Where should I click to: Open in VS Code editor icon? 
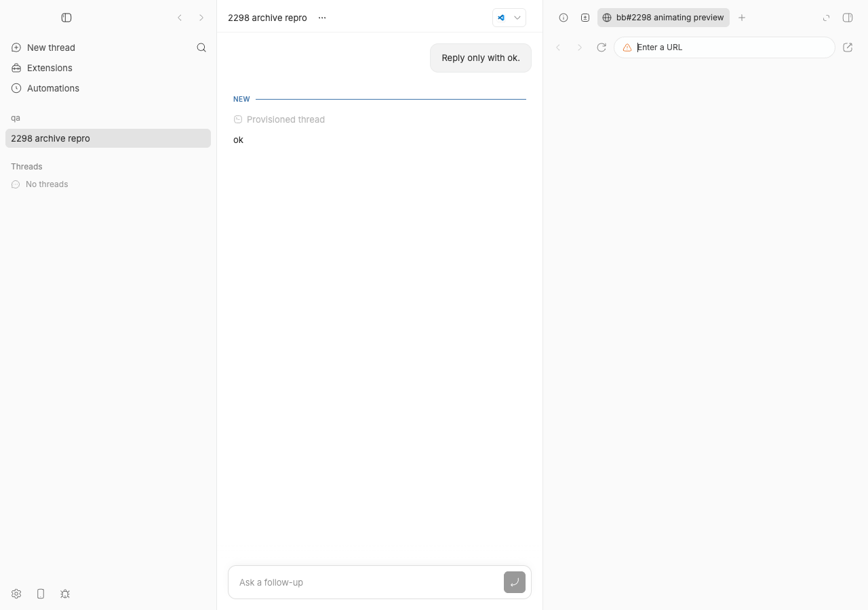tap(501, 18)
